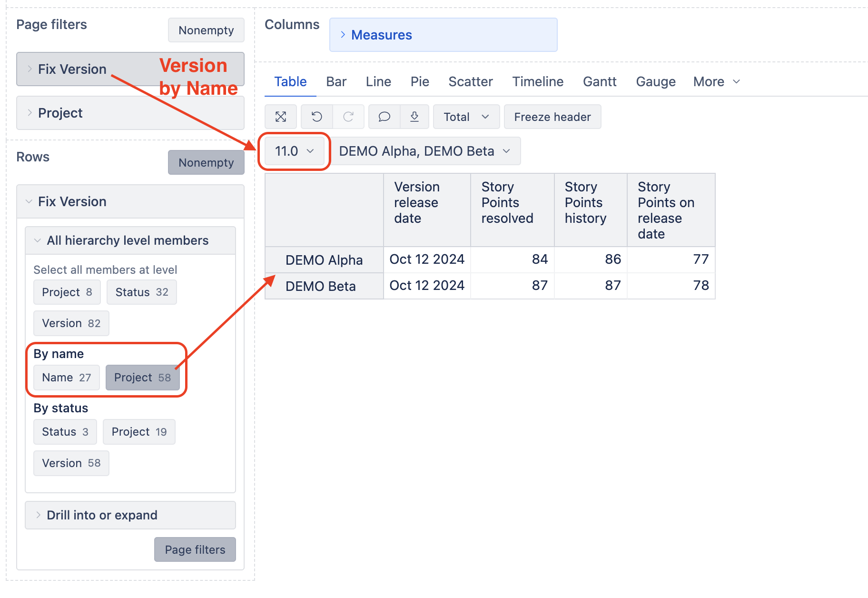Click DEMO Alpha release date Oct 12 2024

pos(427,259)
